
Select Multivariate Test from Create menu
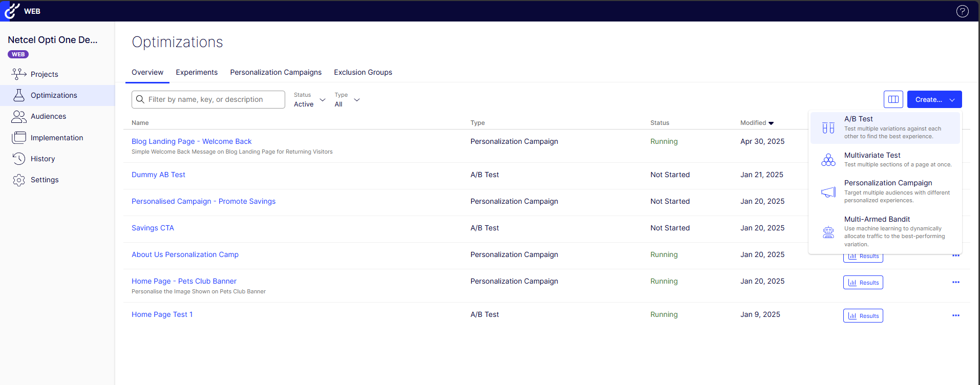click(x=885, y=159)
